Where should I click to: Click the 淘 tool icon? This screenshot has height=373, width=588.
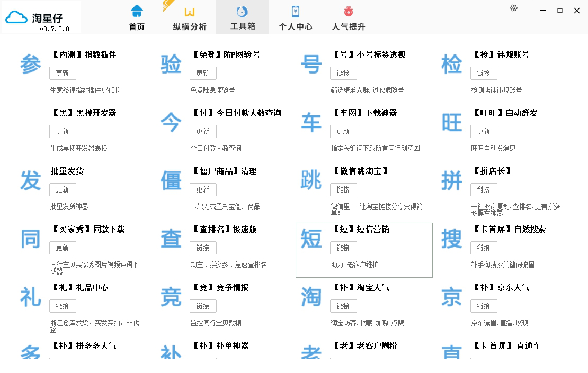(311, 297)
